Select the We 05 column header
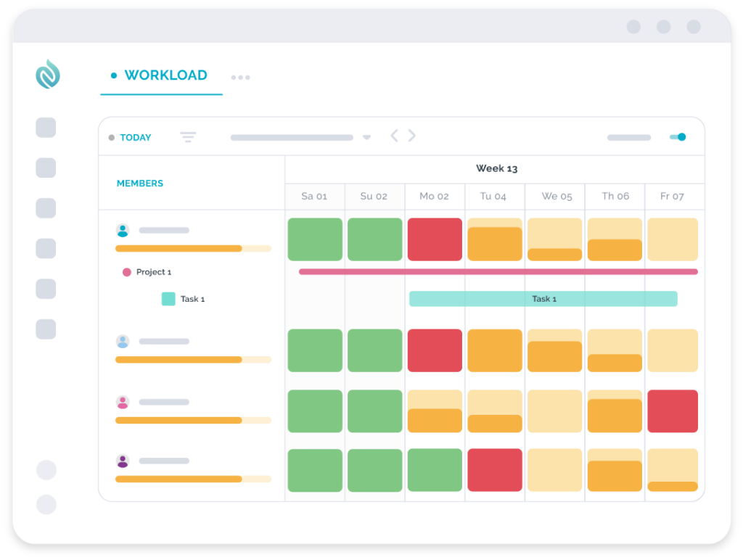This screenshot has width=743, height=560. coord(557,196)
